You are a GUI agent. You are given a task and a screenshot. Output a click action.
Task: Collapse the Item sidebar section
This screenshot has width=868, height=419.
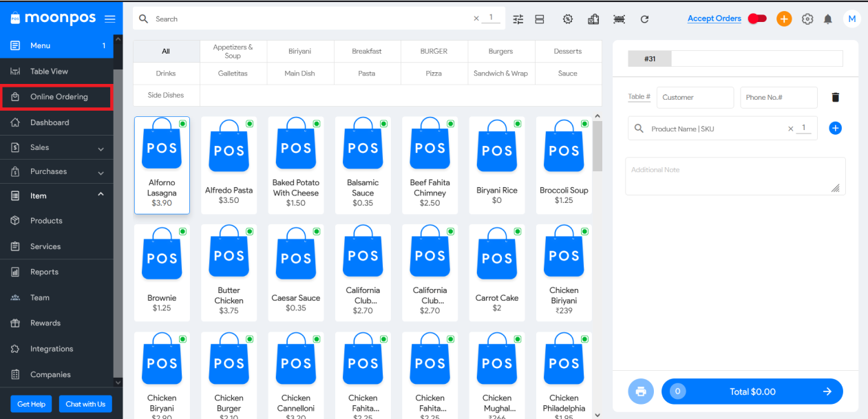(x=100, y=195)
